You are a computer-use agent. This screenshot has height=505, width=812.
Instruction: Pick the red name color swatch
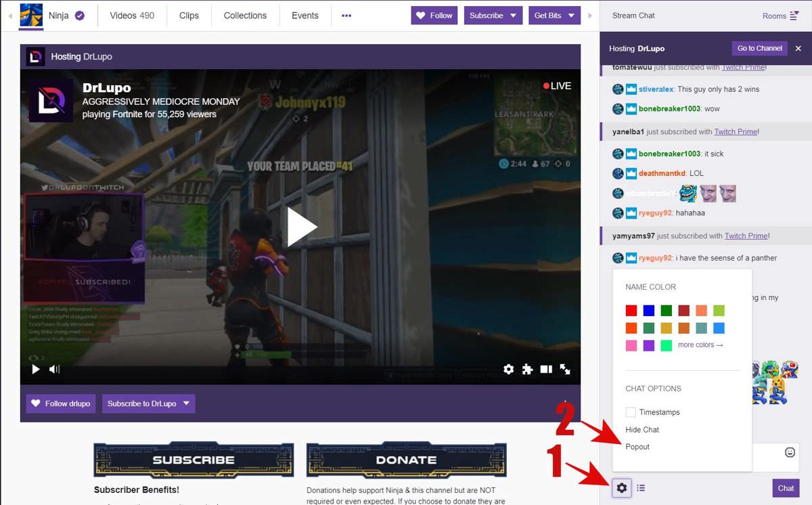pyautogui.click(x=631, y=311)
